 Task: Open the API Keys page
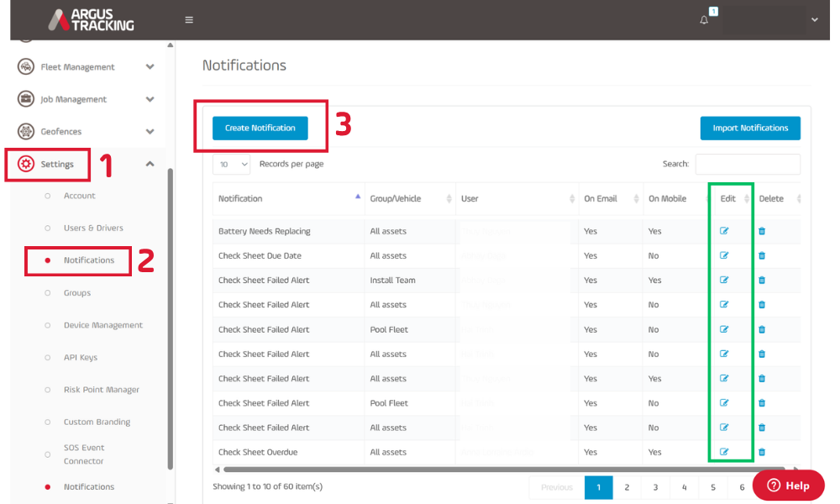click(x=81, y=357)
